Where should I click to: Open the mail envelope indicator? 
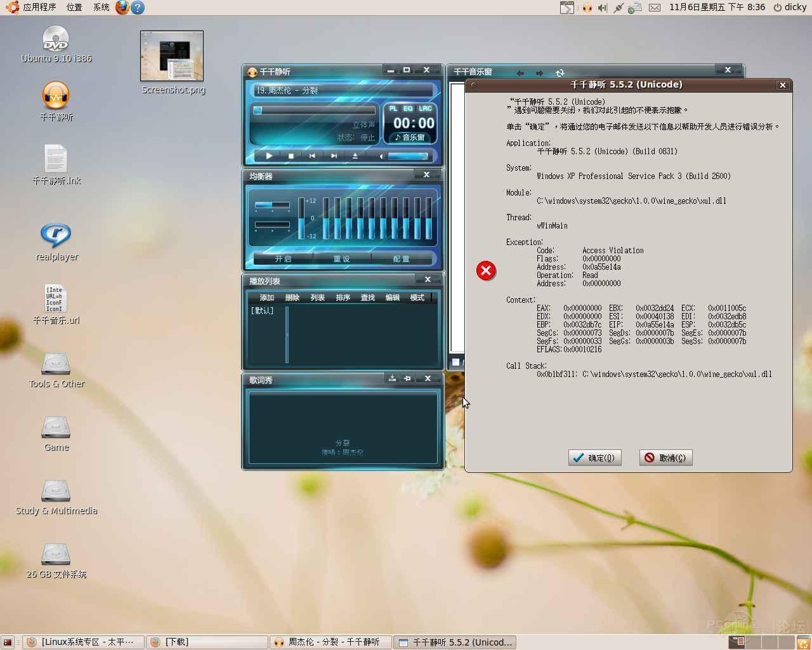pos(655,8)
